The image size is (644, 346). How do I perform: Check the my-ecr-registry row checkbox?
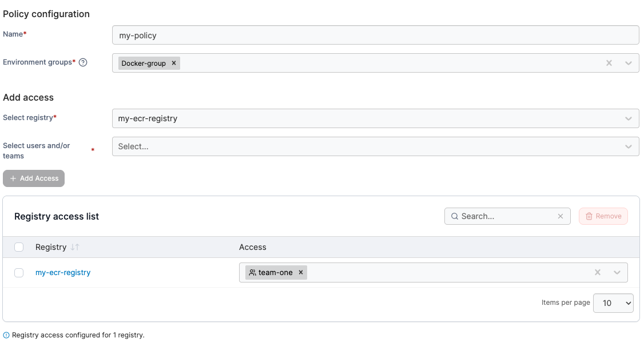pos(19,273)
